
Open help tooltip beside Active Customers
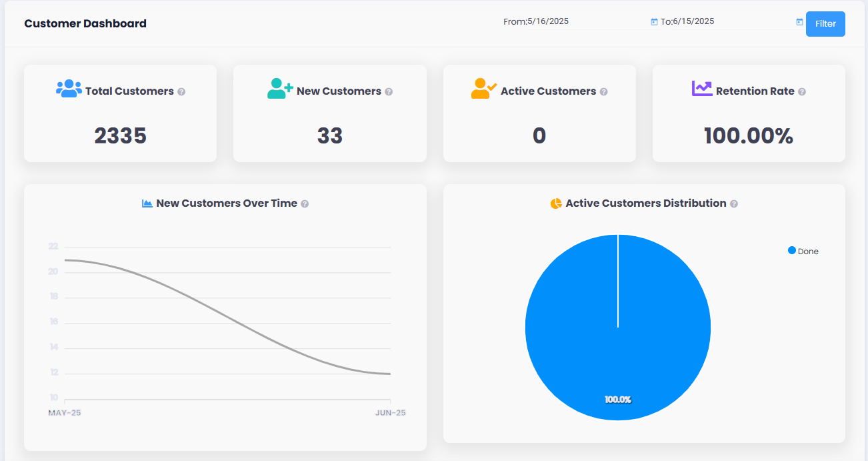603,92
